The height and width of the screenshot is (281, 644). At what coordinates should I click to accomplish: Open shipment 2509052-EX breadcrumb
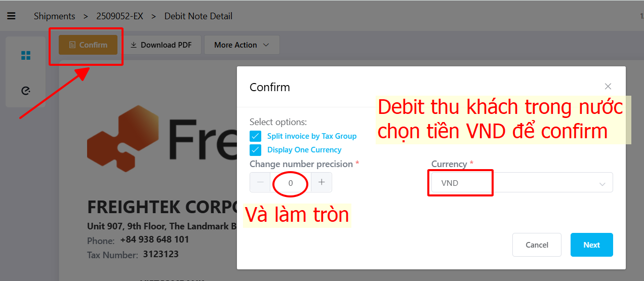(119, 16)
